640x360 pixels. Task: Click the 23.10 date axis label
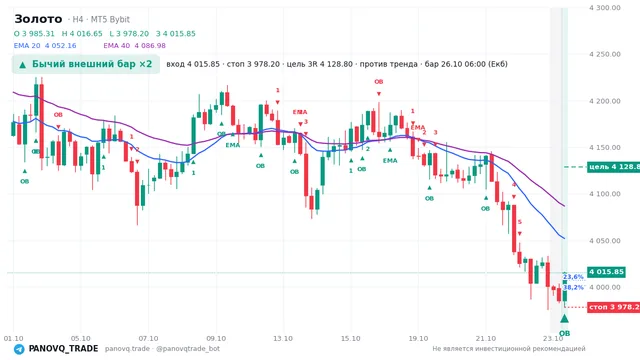click(x=553, y=338)
